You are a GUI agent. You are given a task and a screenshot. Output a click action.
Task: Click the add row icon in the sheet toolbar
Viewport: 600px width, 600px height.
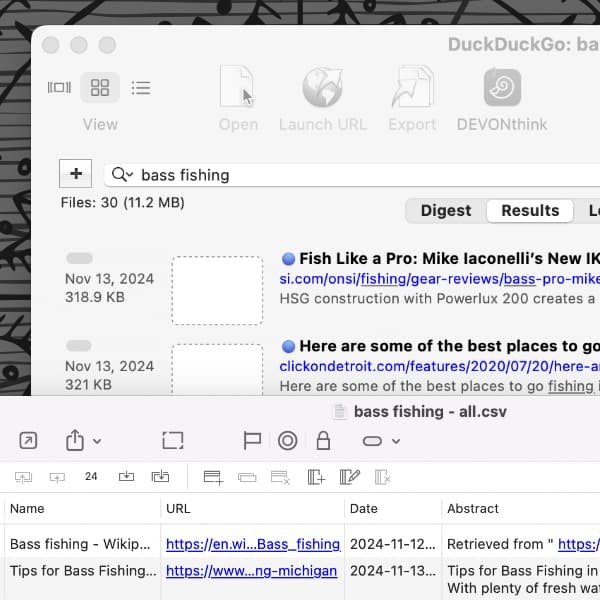212,477
